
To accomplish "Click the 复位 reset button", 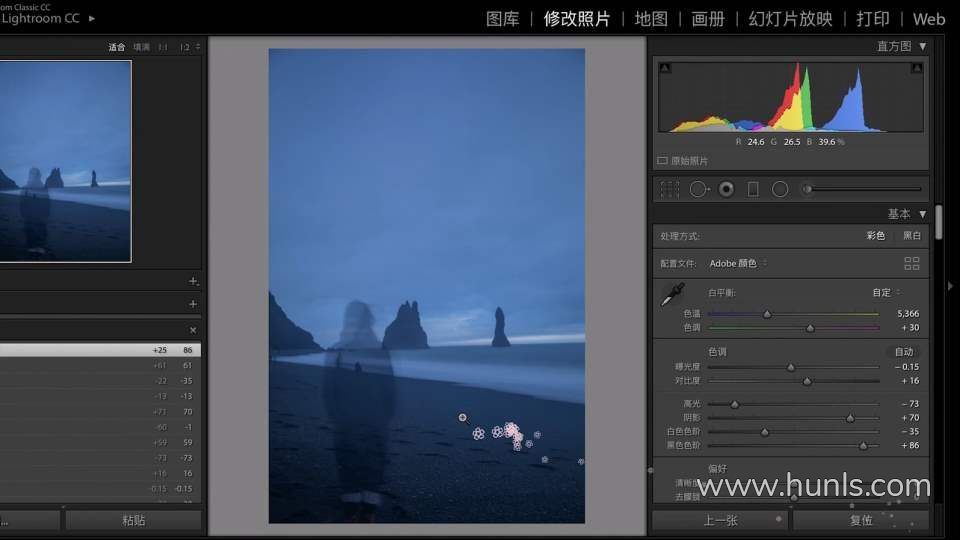I will (861, 520).
